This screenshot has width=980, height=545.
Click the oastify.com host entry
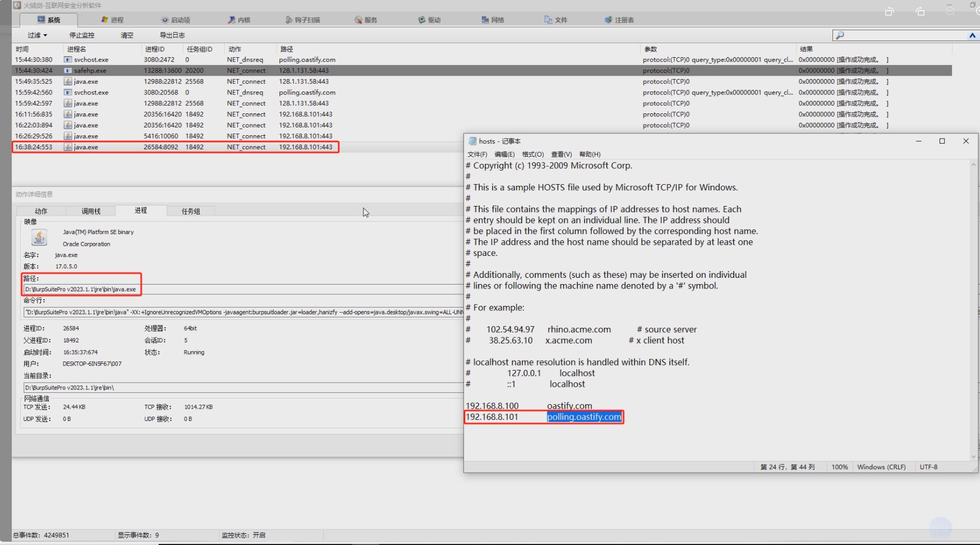[569, 406]
